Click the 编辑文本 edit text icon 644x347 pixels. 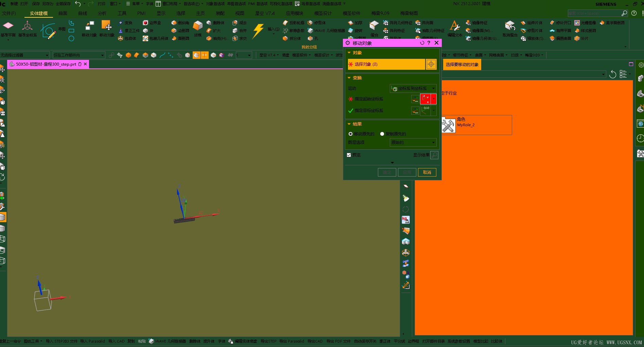[455, 26]
